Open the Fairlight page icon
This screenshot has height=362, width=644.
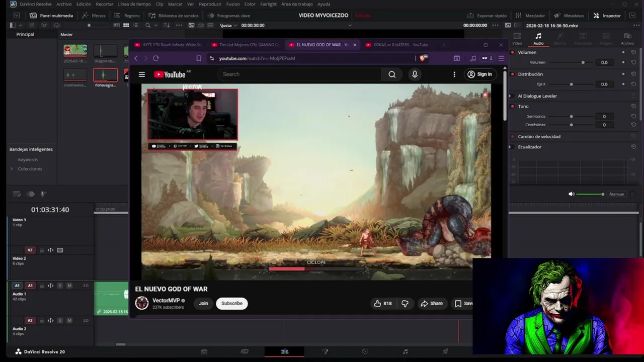point(405,351)
